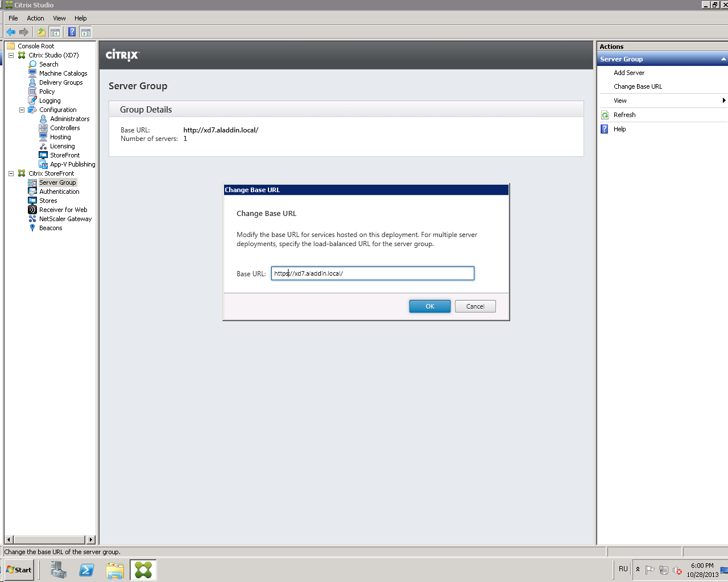This screenshot has width=728, height=582.
Task: Toggle the Show/Hide Action Pane toolbar icon
Action: (85, 32)
